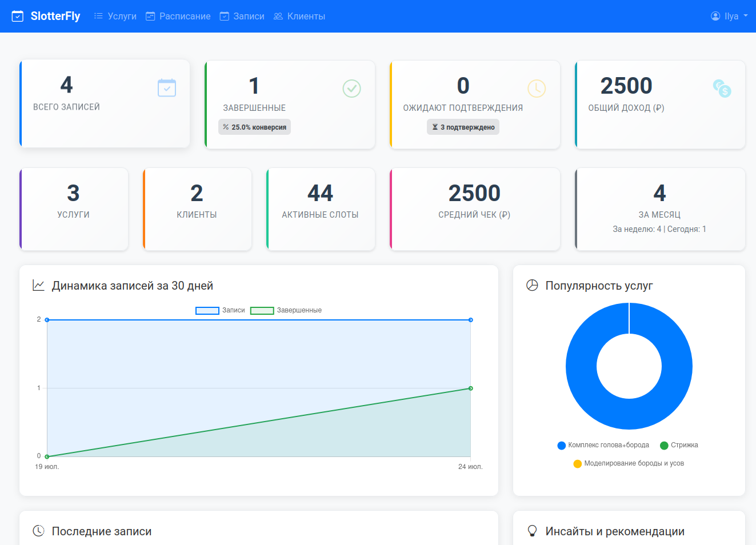Click the coins icon in Общий доход card
Image resolution: width=756 pixels, height=545 pixels.
[722, 88]
